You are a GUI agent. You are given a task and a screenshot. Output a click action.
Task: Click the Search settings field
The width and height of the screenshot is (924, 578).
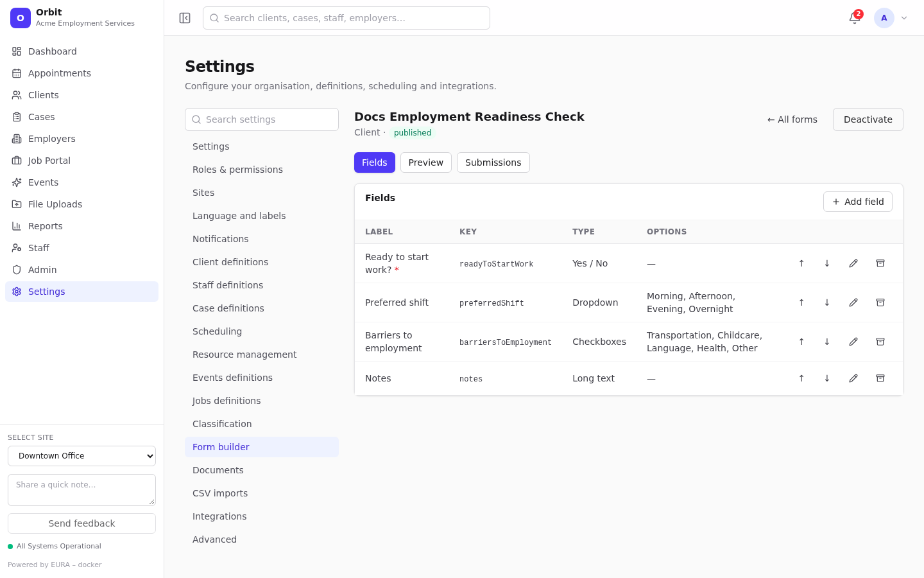pos(262,119)
